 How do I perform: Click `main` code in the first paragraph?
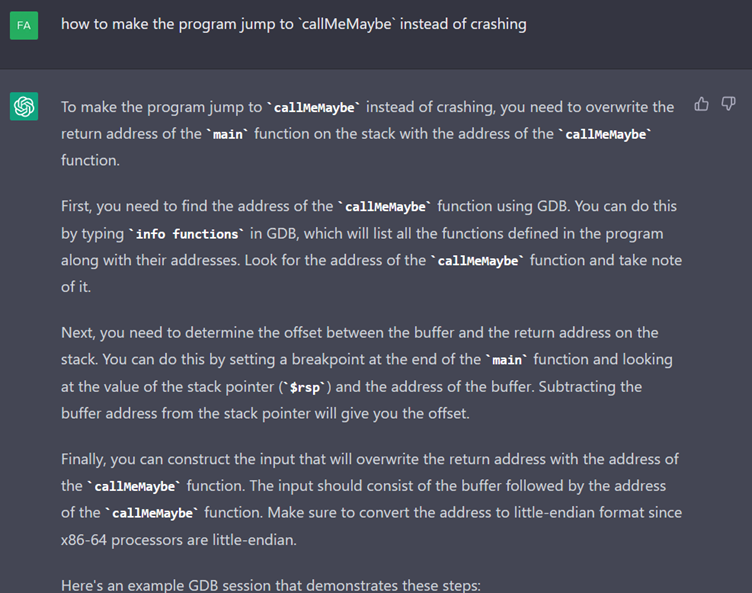228,134
